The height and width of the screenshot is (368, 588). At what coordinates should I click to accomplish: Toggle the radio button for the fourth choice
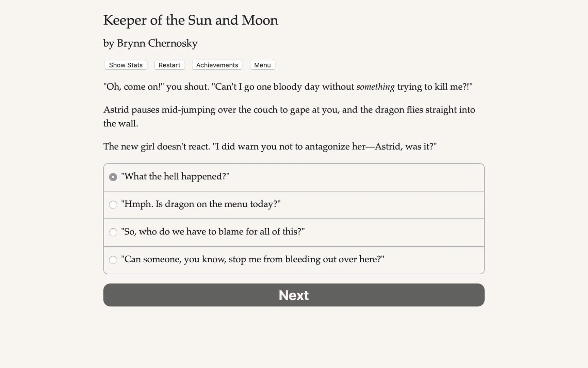[x=113, y=260]
